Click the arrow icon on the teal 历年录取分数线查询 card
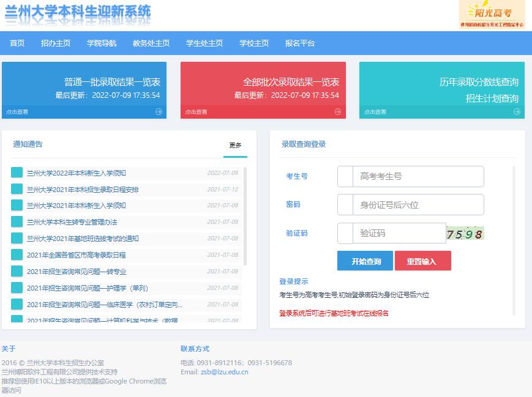The width and height of the screenshot is (532, 397). tap(517, 111)
